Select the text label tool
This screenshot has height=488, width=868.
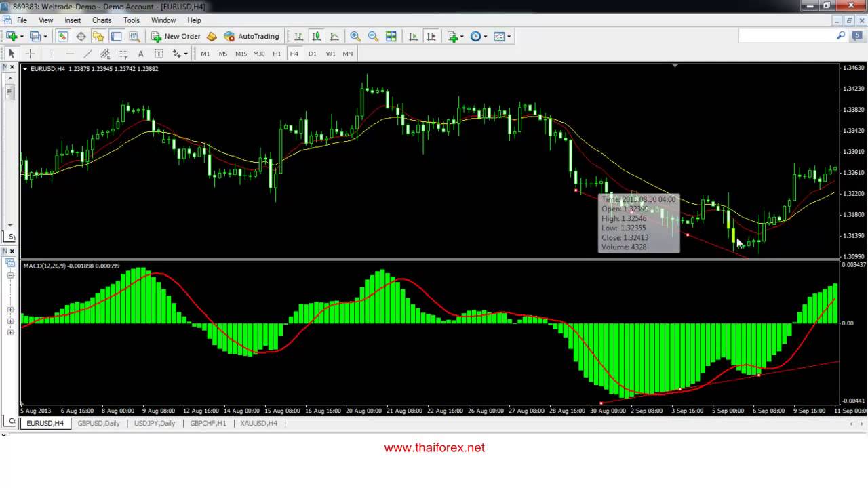click(x=159, y=54)
